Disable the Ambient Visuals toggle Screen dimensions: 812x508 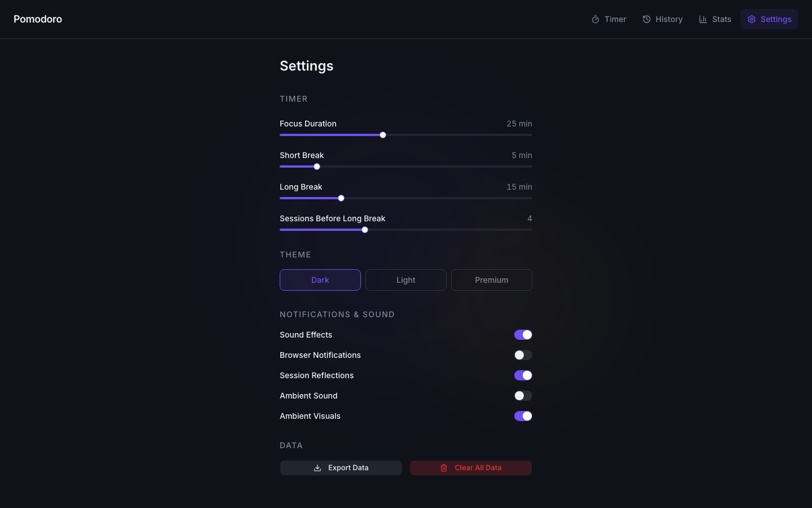pyautogui.click(x=523, y=416)
